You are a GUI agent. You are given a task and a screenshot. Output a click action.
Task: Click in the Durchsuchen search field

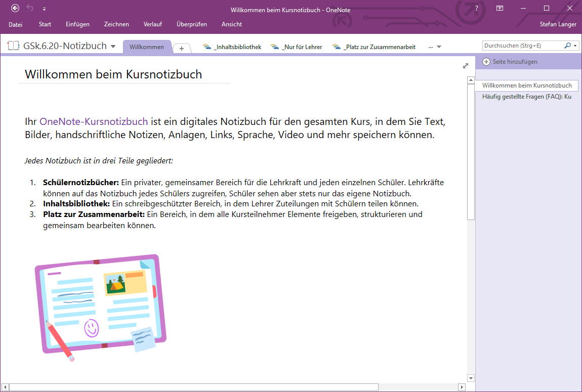tap(521, 46)
